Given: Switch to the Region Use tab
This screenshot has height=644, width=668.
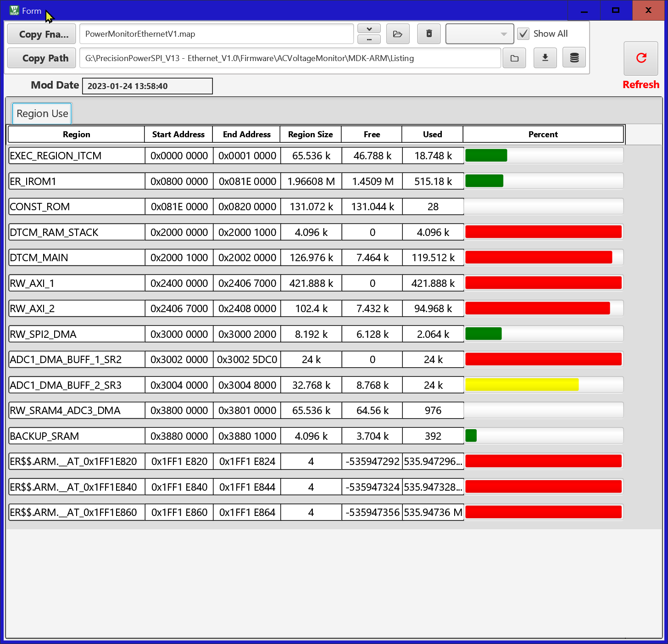Looking at the screenshot, I should tap(42, 113).
